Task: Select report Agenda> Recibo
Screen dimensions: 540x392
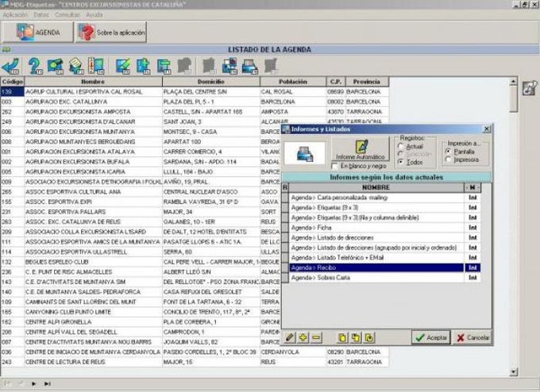Action: click(376, 267)
